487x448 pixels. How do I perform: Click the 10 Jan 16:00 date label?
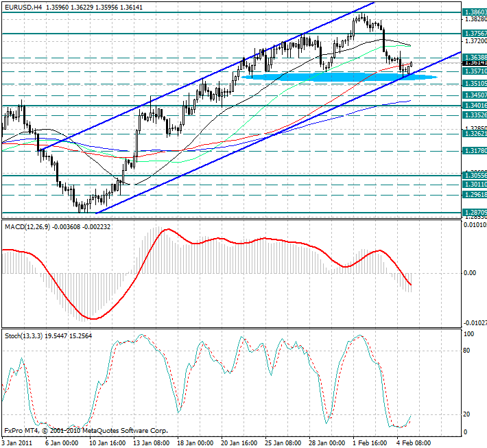[x=107, y=443]
